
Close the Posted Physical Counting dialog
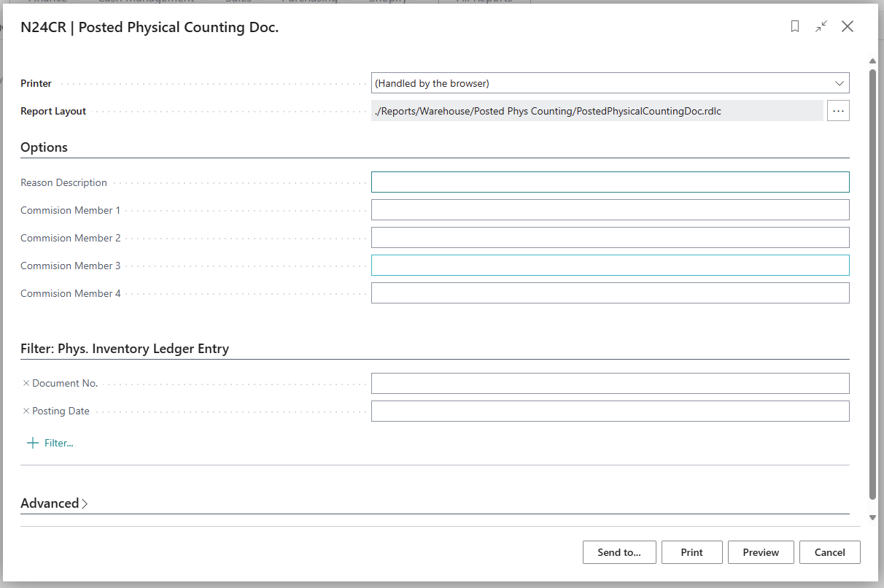click(x=848, y=27)
